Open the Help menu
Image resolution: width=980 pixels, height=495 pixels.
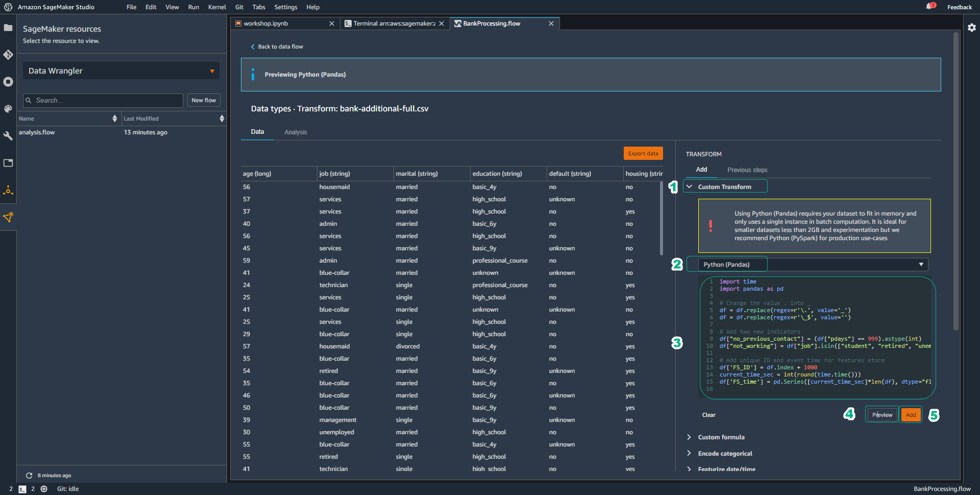click(313, 7)
